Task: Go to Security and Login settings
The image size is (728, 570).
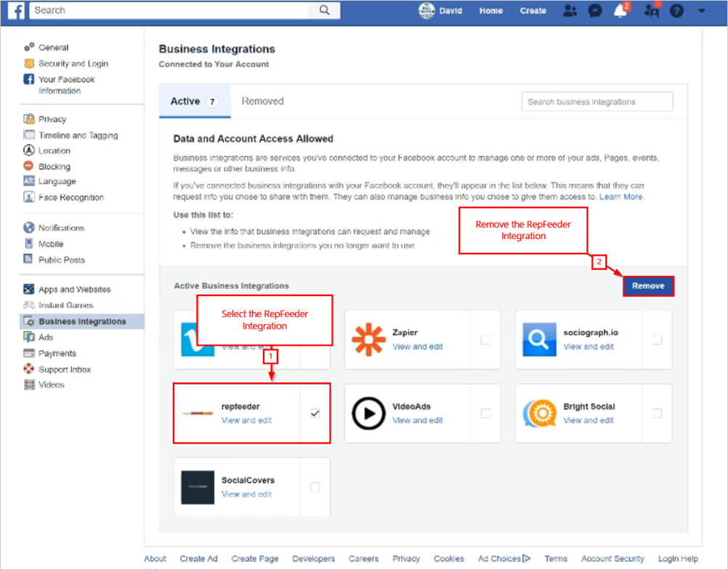Action: (73, 64)
